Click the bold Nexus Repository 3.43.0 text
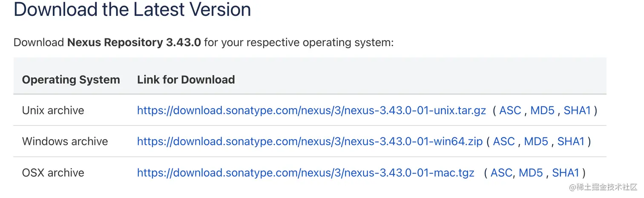 tap(134, 43)
